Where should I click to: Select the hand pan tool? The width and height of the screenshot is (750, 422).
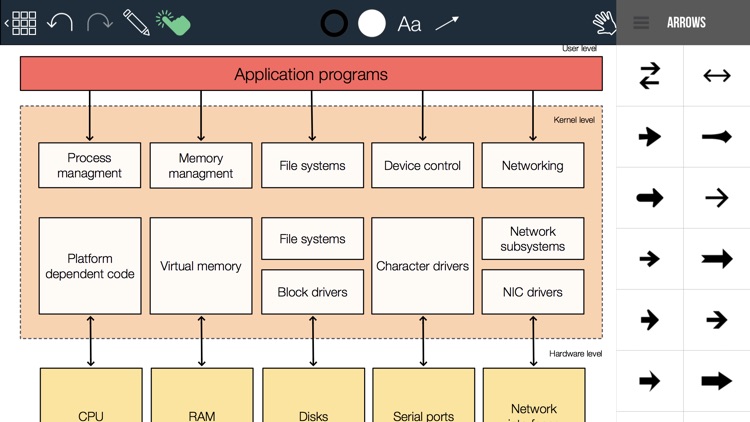pos(604,22)
